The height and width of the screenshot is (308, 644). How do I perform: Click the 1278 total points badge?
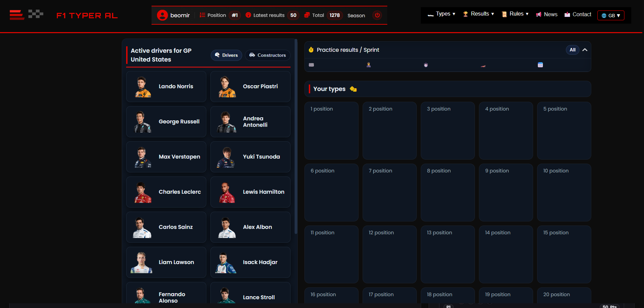[335, 15]
